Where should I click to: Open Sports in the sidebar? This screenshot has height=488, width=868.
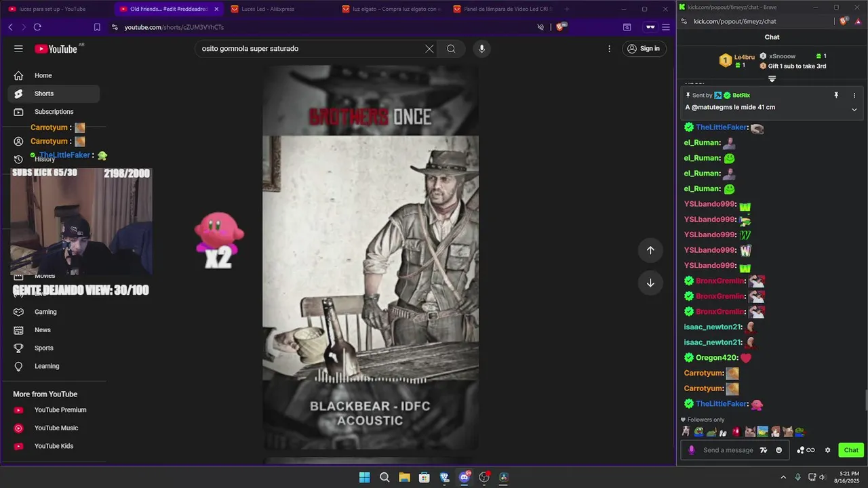54,348
